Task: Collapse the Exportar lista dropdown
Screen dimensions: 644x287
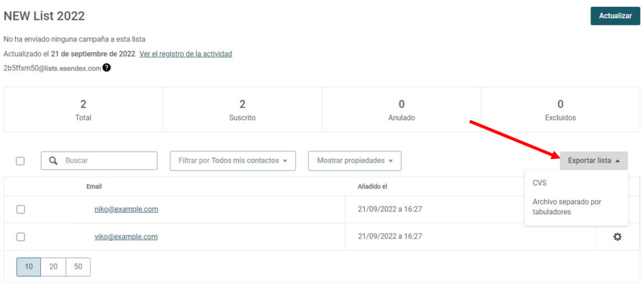Action: [x=594, y=160]
